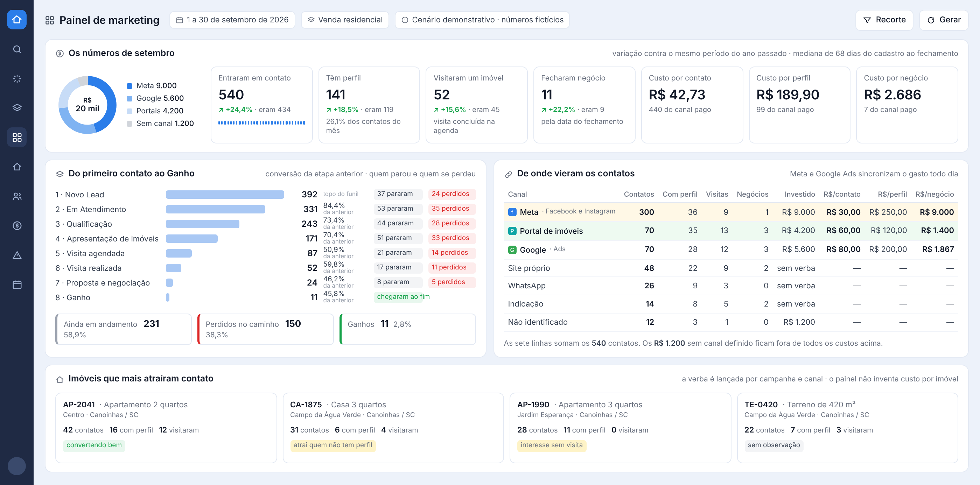
Task: Click the Custo por negócio R$ 2.686 card
Action: (906, 105)
